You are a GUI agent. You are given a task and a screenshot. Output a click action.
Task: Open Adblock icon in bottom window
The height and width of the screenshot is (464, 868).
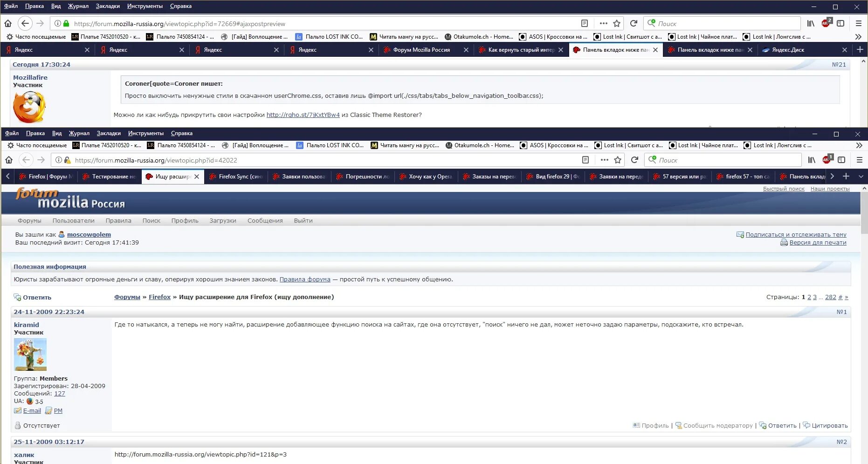tap(827, 159)
